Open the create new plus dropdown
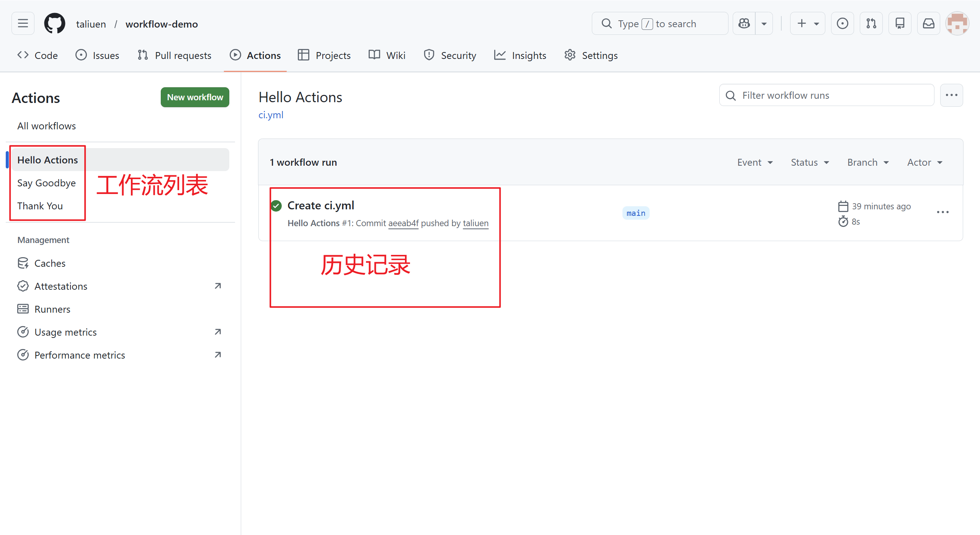This screenshot has height=535, width=980. click(x=807, y=24)
